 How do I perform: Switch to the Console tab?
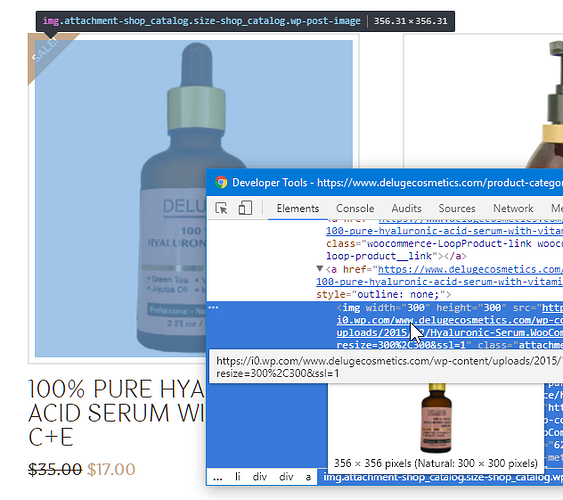click(x=355, y=209)
